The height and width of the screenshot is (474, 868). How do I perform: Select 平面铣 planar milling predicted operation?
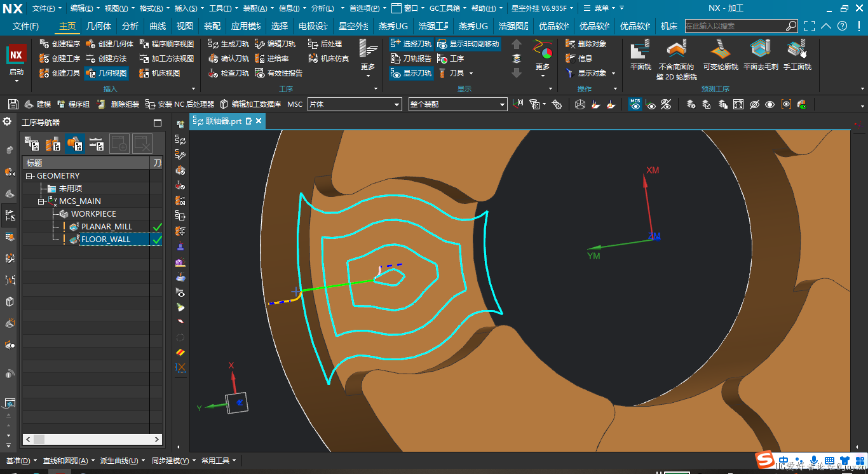[x=641, y=55]
